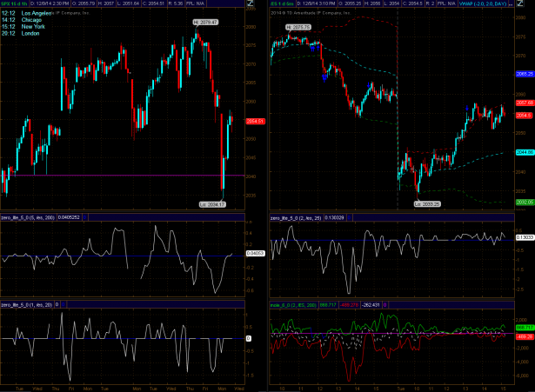Click the Lo: 2033.25 bubble on /ES chart
This screenshot has width=535, height=392.
tap(427, 204)
